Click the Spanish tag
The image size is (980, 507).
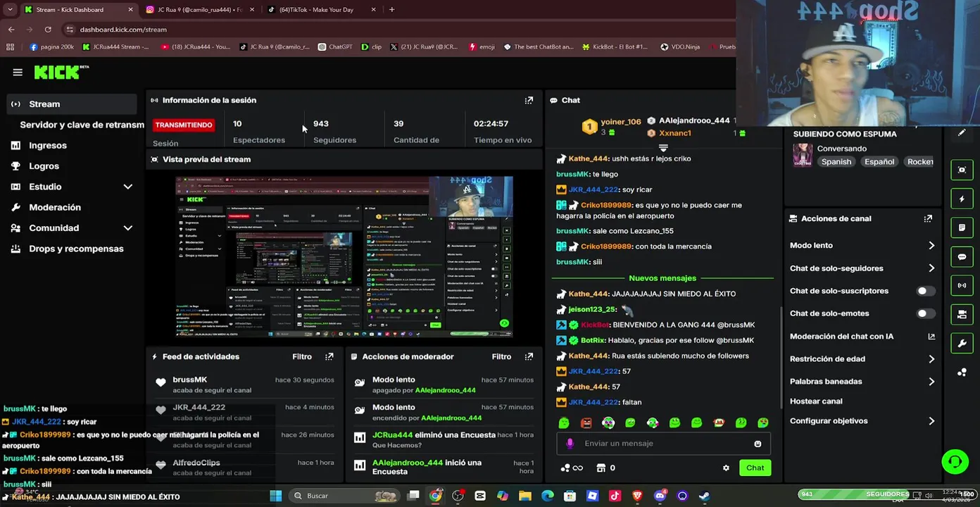[836, 162]
